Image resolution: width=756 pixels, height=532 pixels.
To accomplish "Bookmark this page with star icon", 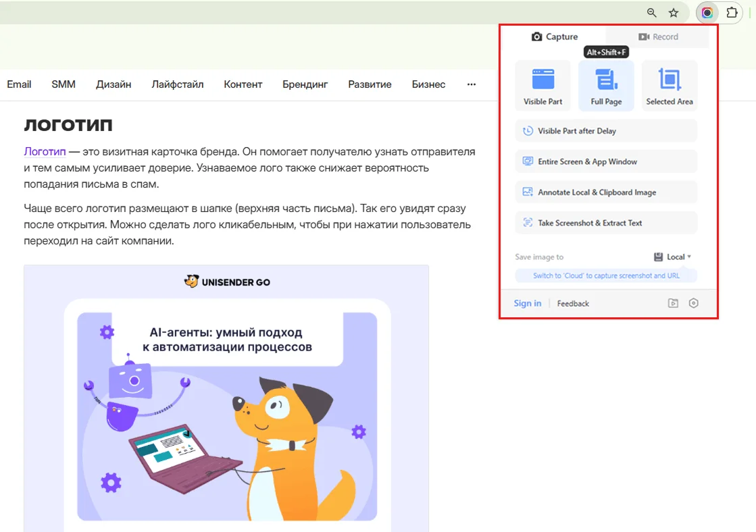I will click(x=674, y=13).
